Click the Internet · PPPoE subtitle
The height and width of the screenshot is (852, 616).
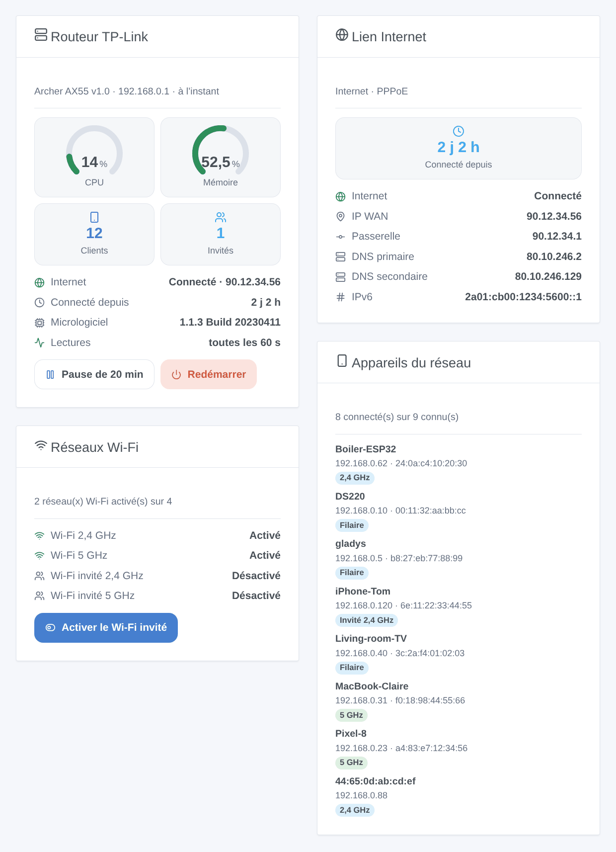tap(372, 91)
